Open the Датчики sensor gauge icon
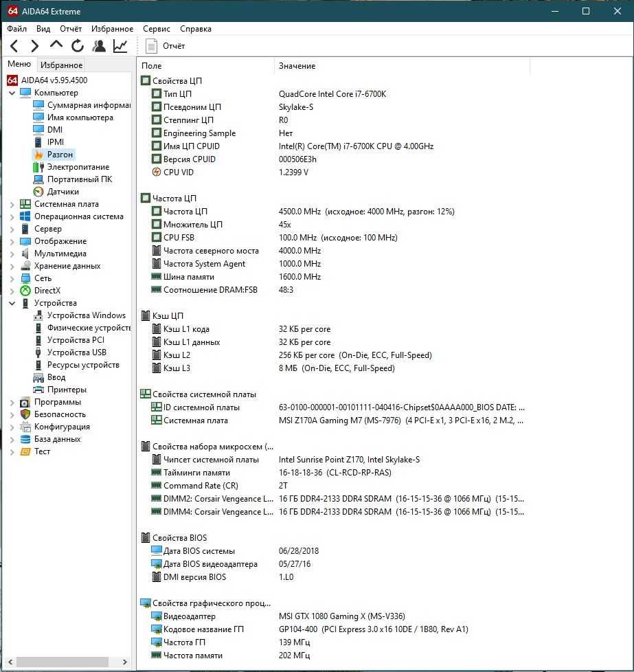634x672 pixels. pyautogui.click(x=38, y=192)
